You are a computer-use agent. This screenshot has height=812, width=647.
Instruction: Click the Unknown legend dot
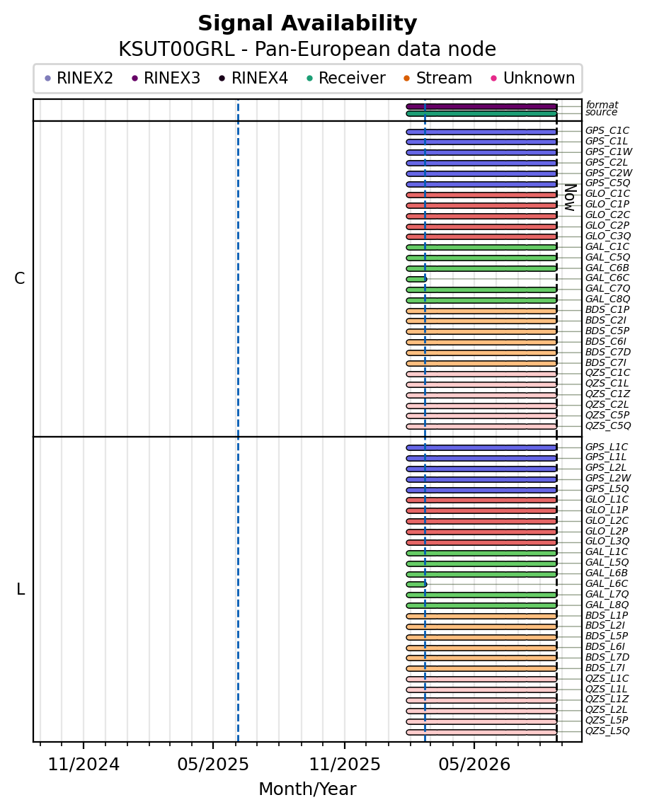(494, 79)
